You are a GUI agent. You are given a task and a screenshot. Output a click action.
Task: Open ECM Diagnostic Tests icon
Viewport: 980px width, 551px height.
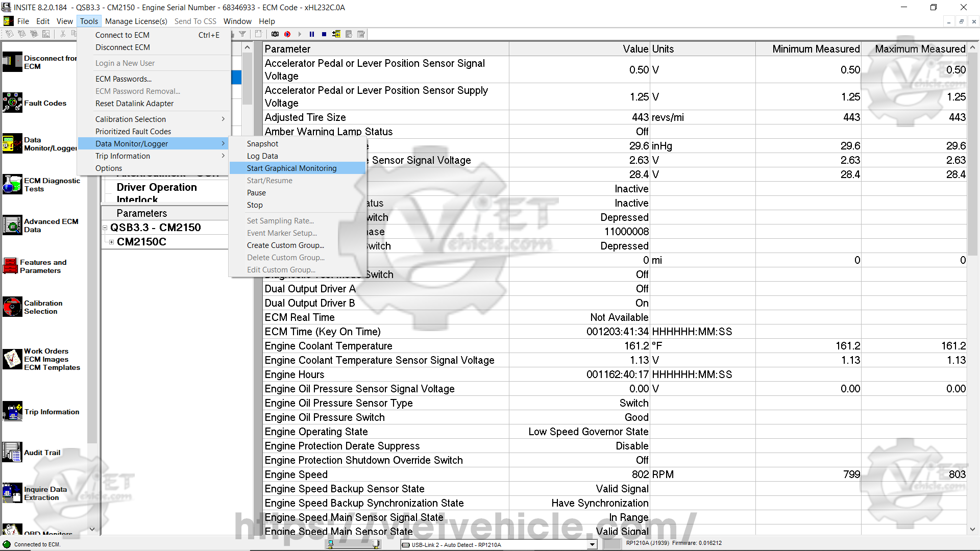tap(12, 184)
